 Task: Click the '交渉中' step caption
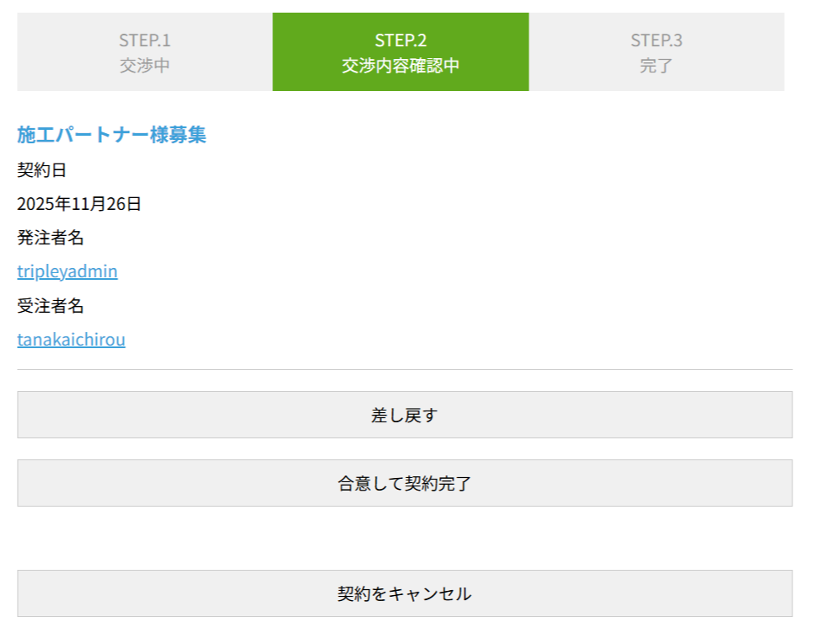pyautogui.click(x=144, y=65)
